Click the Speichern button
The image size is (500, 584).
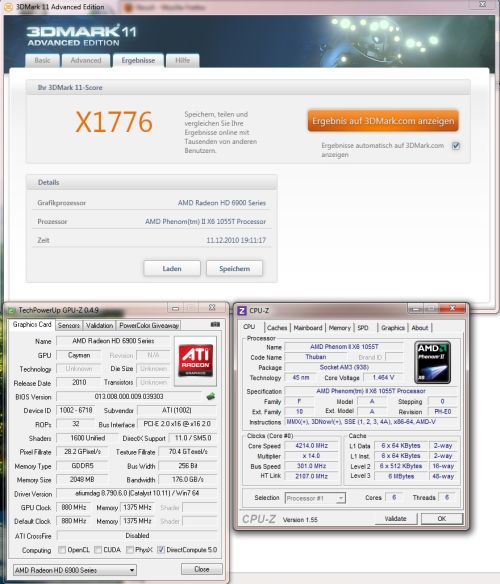(234, 269)
